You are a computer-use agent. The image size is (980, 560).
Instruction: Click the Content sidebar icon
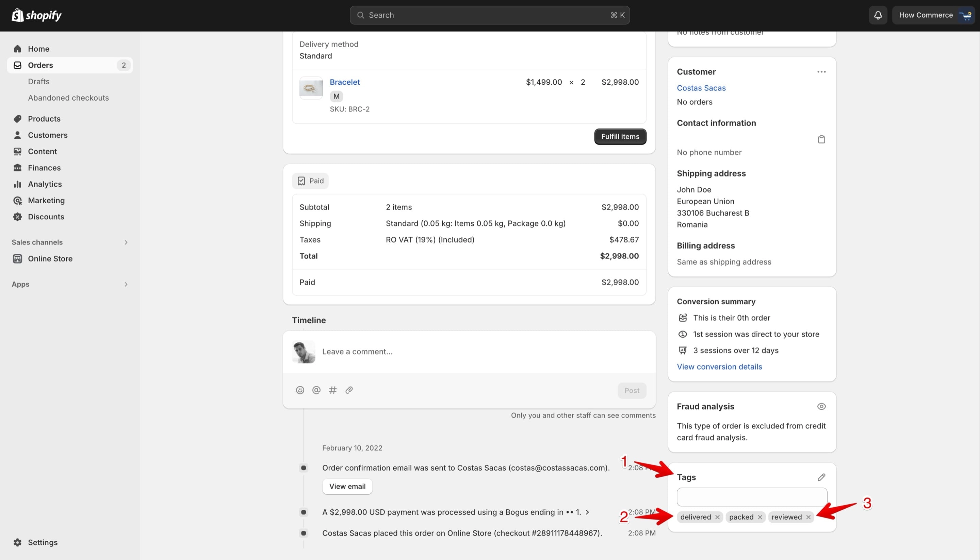17,152
